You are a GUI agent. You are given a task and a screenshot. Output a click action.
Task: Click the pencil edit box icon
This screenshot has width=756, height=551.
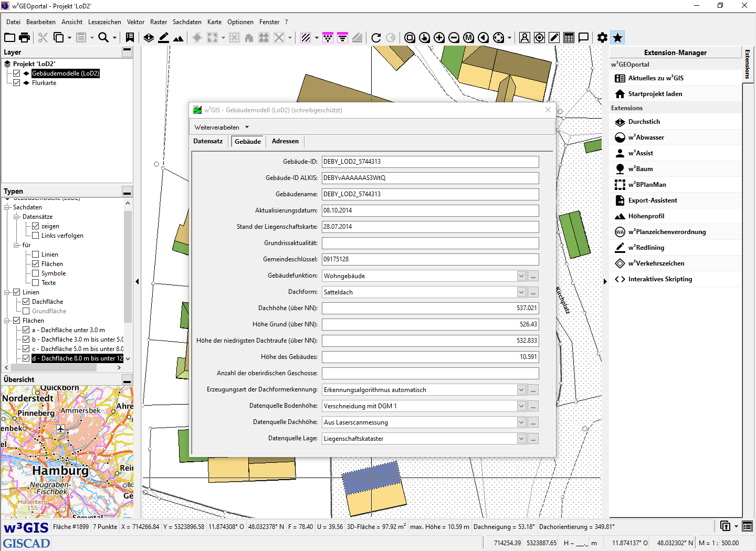point(554,37)
